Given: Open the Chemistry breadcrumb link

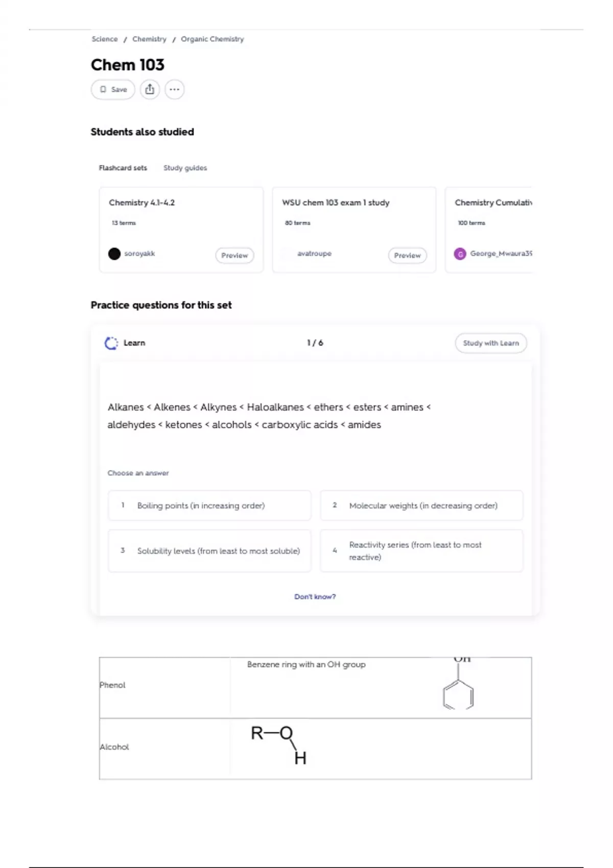Looking at the screenshot, I should 149,39.
